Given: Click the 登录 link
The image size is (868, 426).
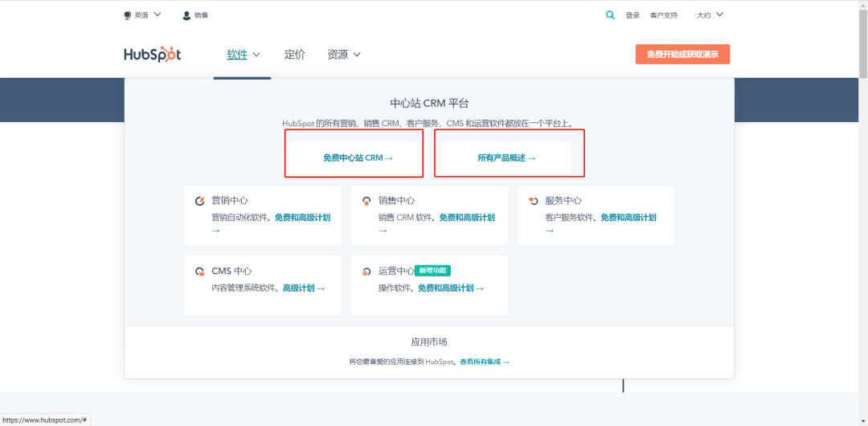Looking at the screenshot, I should pos(633,15).
